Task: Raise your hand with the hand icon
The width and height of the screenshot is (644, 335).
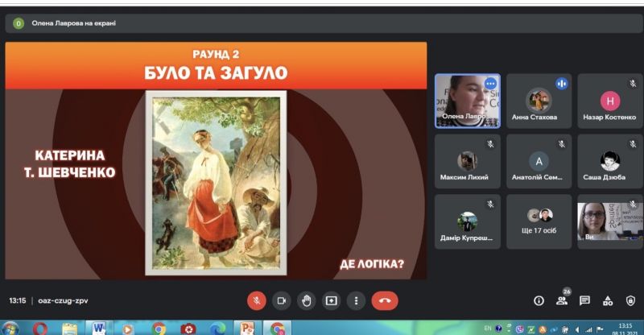Action: [307, 301]
